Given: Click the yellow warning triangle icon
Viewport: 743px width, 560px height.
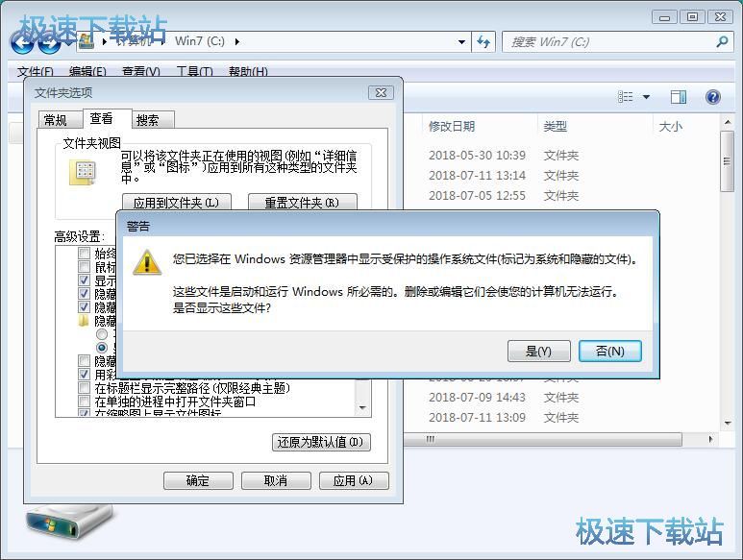Looking at the screenshot, I should pos(147,262).
